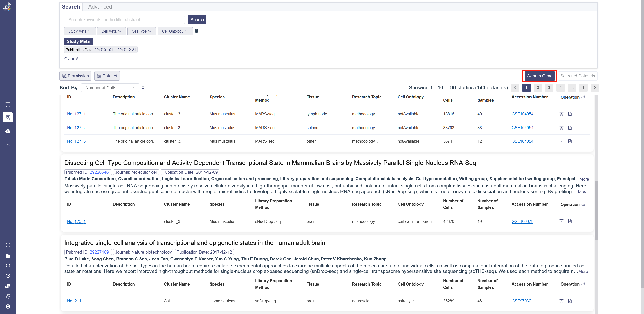644x314 pixels.
Task: Open the Cell Type filter dropdown
Action: coord(141,31)
